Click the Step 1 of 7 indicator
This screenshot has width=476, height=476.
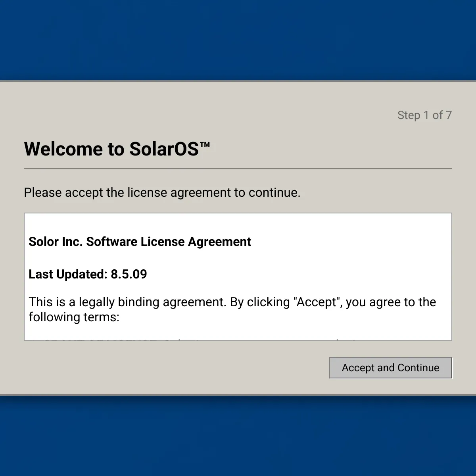pyautogui.click(x=424, y=115)
